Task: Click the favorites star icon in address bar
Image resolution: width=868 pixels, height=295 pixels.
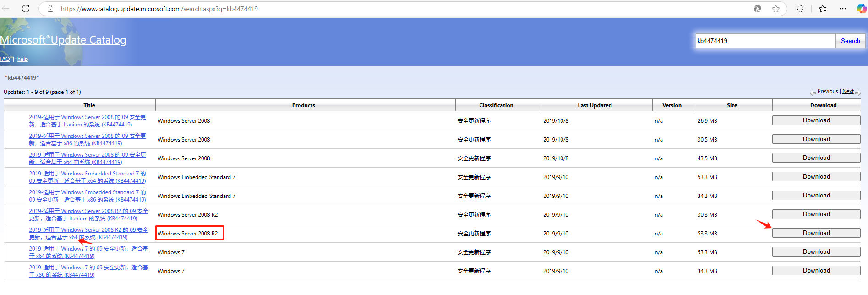Action: [x=776, y=9]
